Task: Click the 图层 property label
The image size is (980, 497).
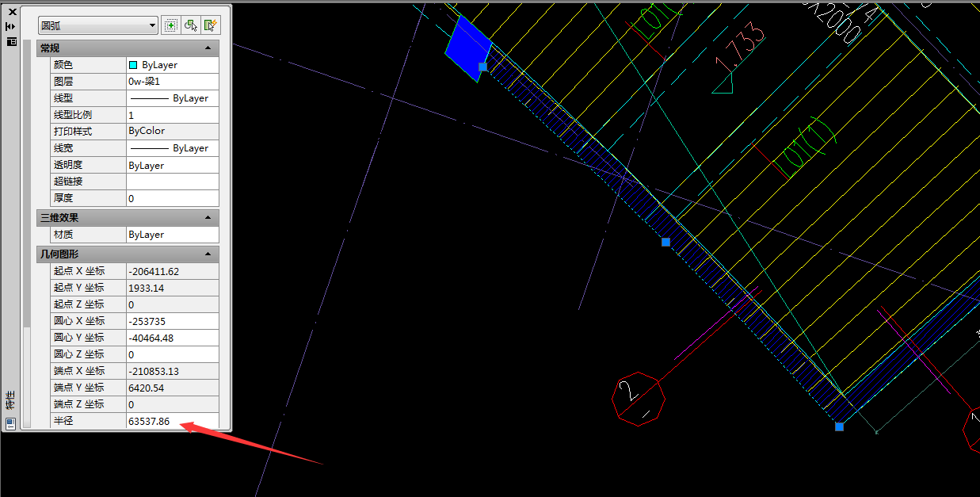Action: [x=63, y=82]
